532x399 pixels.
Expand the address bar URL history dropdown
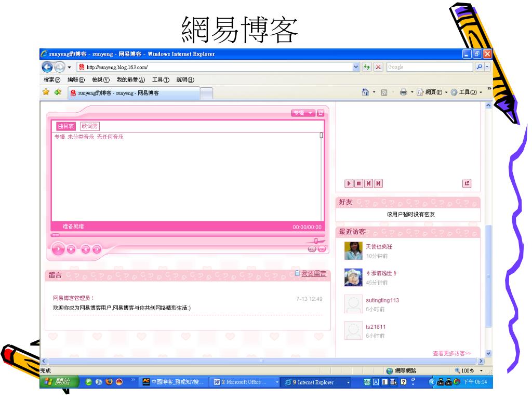(355, 67)
